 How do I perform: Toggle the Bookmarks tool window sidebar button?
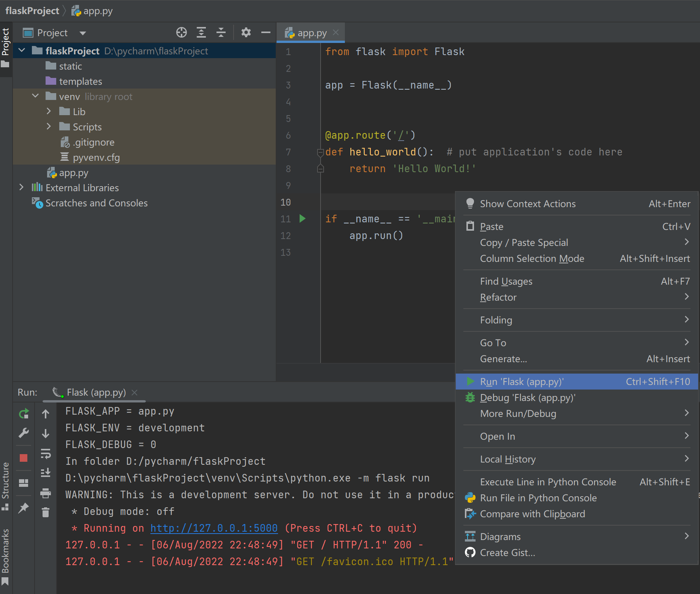click(6, 557)
